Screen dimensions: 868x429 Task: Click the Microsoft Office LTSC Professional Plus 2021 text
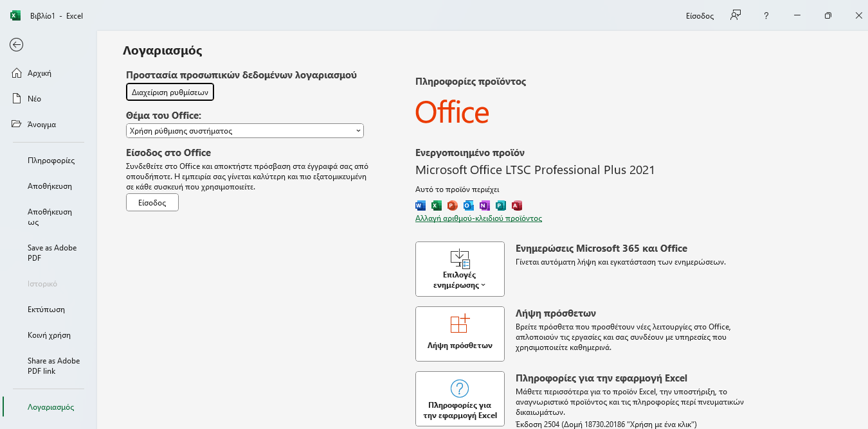point(535,170)
